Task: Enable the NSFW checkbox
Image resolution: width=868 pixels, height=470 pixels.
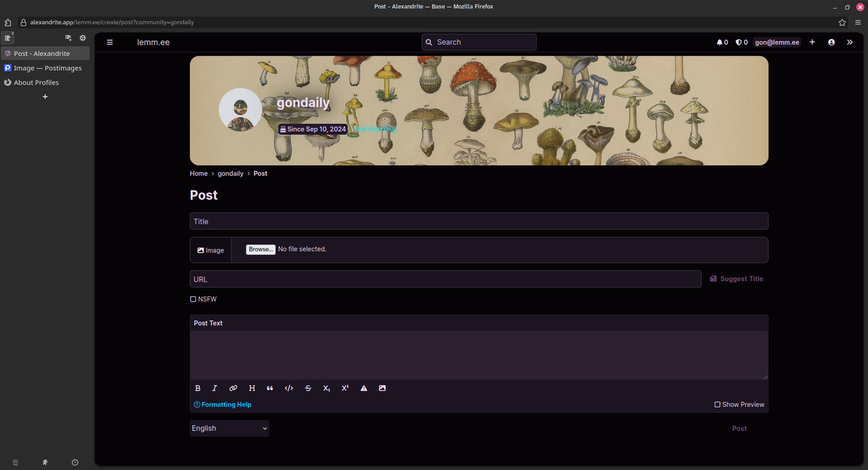Action: (193, 299)
